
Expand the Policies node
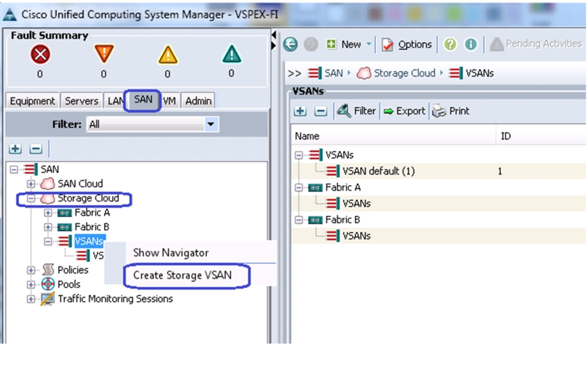(x=30, y=271)
